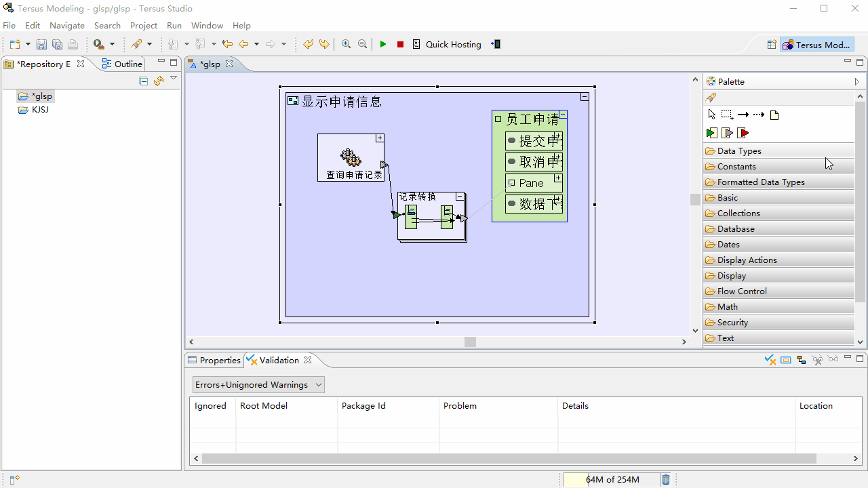Click the New wizard toolbar icon
This screenshot has width=868, height=488.
coord(15,45)
